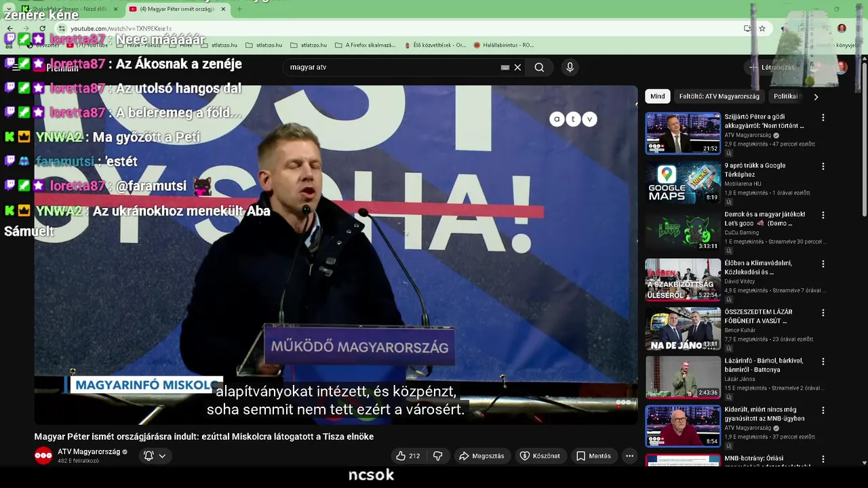868x488 pixels.
Task: Run search with the magnifier button
Action: tap(539, 67)
